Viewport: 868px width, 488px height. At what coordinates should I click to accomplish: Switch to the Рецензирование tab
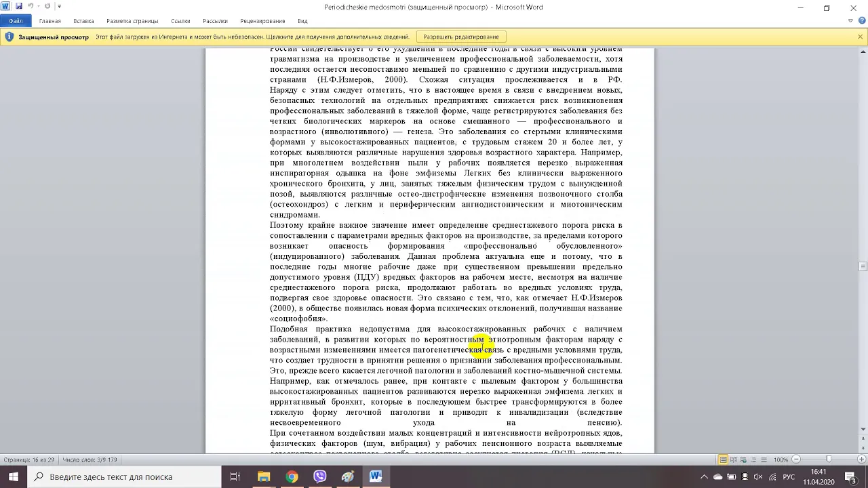(262, 21)
